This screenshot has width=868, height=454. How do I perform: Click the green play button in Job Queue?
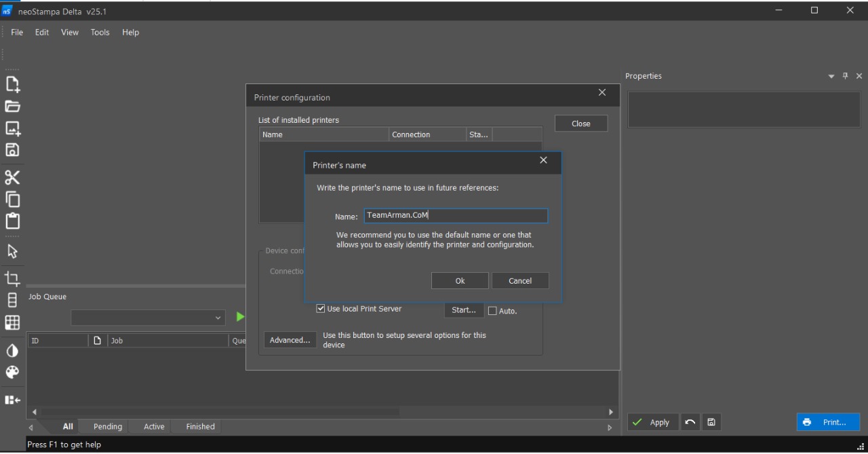click(x=239, y=317)
